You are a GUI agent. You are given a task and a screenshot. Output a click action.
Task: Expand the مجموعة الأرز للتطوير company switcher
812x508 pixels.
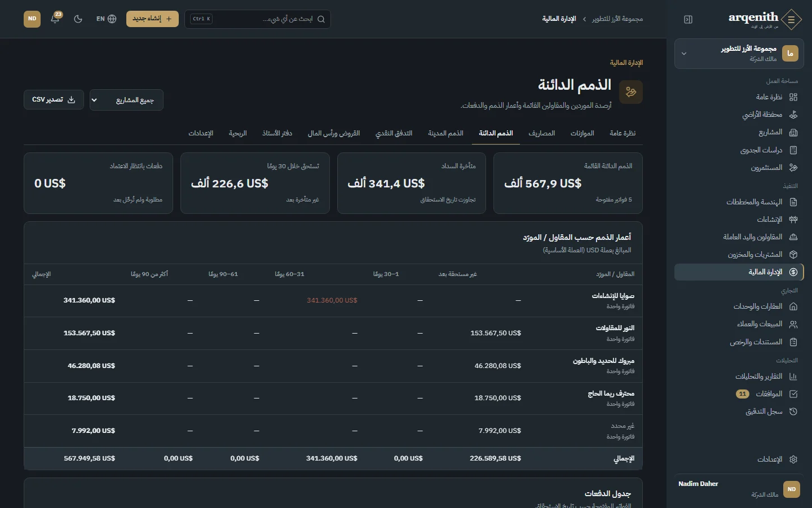[x=739, y=54]
